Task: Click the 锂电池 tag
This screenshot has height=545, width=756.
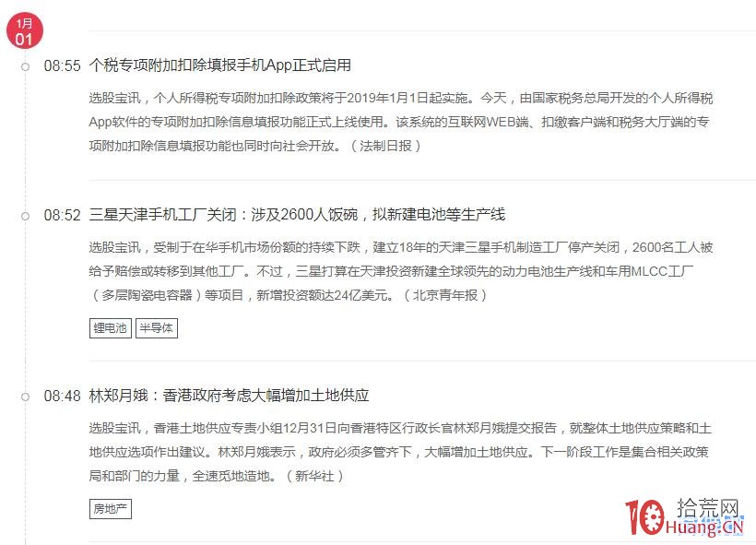Action: 111,328
